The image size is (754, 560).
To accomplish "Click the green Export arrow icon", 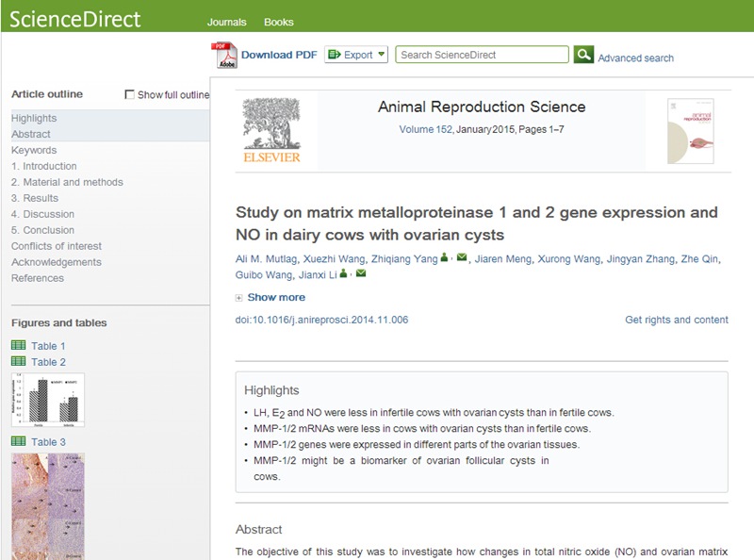I will point(335,55).
